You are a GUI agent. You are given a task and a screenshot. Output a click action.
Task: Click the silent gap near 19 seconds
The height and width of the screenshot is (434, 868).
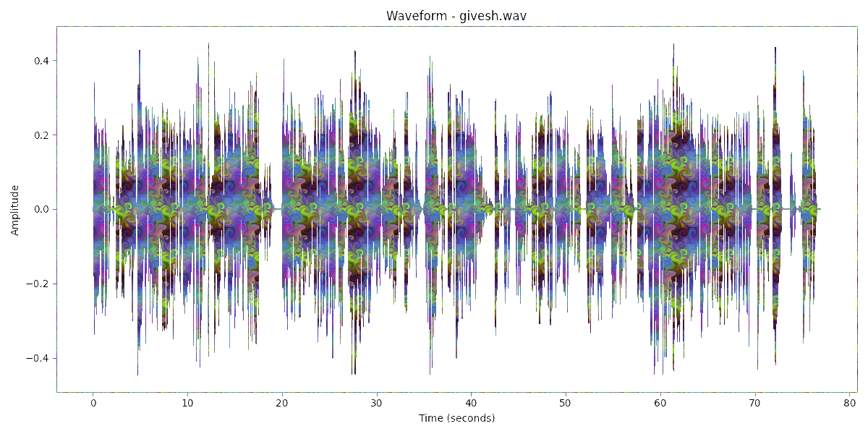click(x=276, y=209)
